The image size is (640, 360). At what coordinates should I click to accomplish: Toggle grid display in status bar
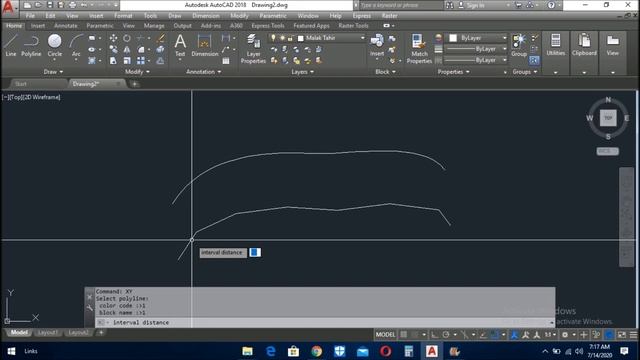[x=404, y=335]
